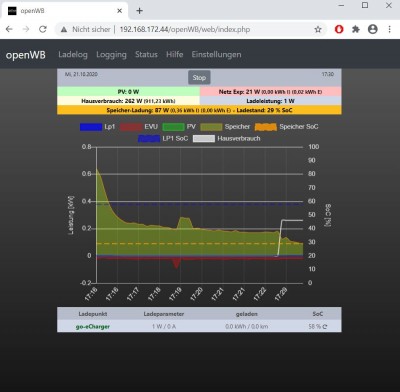Toggle Hausverbrauch series in legend
This screenshot has height=392, width=400.
coord(227,138)
